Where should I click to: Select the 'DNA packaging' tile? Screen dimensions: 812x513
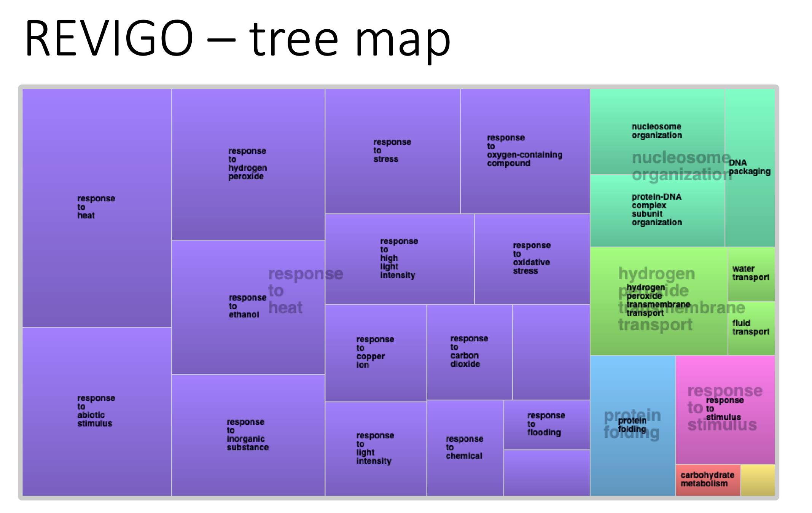pos(750,168)
